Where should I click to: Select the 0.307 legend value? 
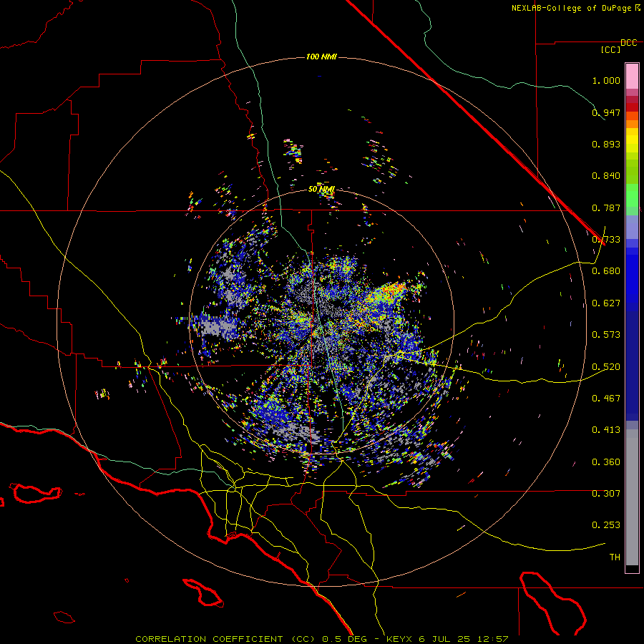tap(606, 493)
